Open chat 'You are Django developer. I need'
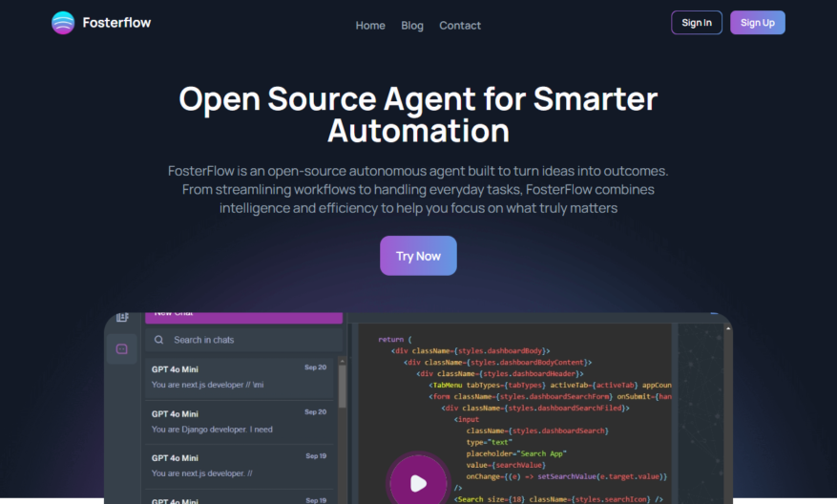 (240, 422)
